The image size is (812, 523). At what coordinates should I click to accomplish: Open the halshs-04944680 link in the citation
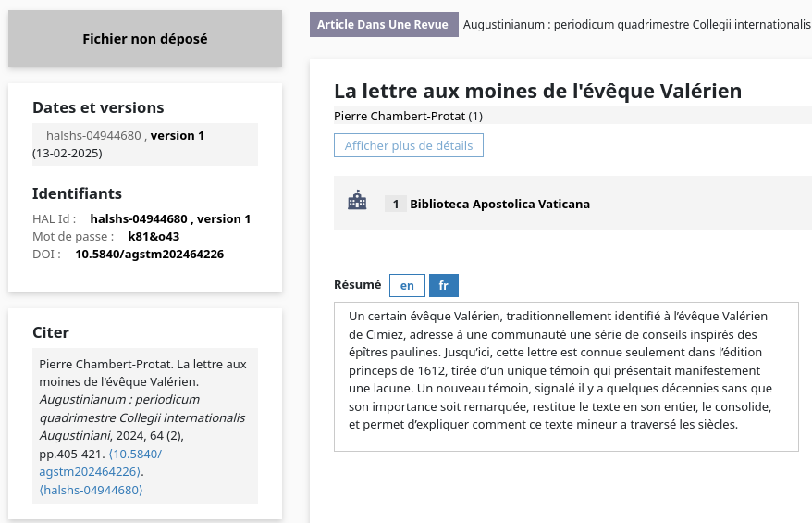tap(92, 490)
